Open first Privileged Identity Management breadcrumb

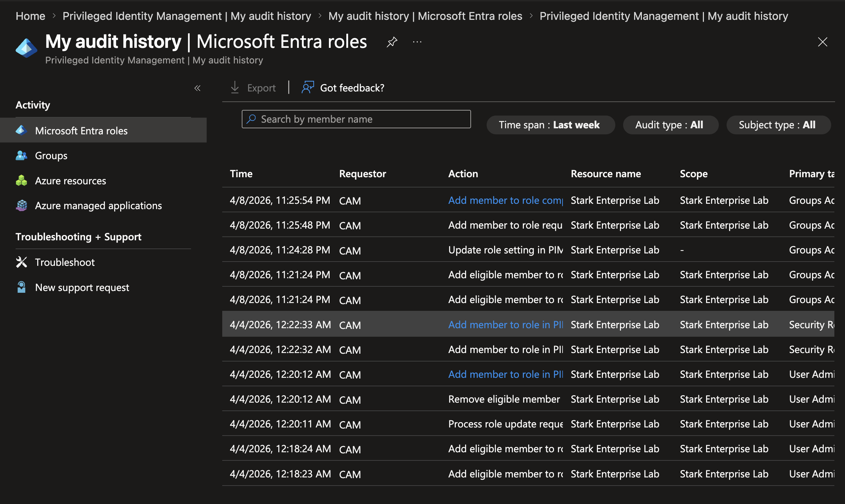[x=187, y=16]
